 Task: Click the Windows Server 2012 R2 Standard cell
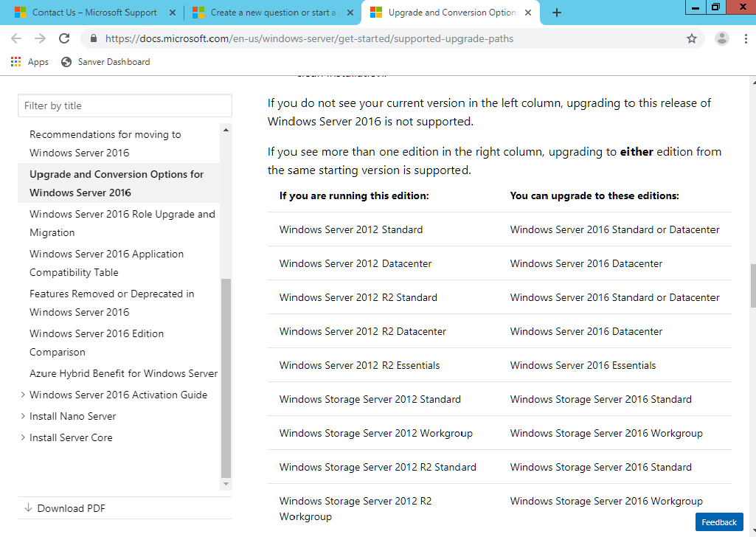(x=358, y=297)
